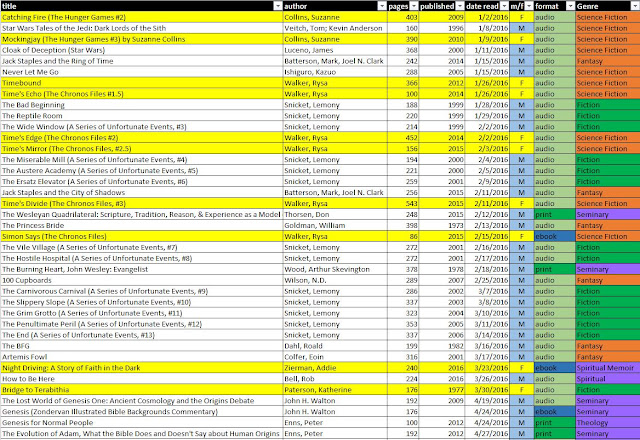
Task: Click the 'Never Let Me Go' title cell
Action: pos(142,72)
